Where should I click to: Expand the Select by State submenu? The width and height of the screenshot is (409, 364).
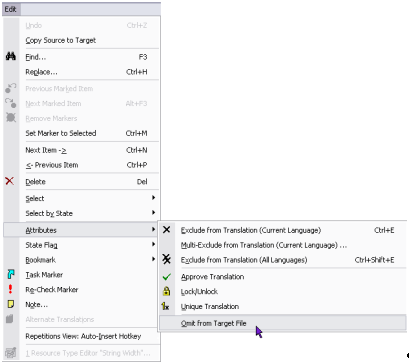pyautogui.click(x=82, y=213)
